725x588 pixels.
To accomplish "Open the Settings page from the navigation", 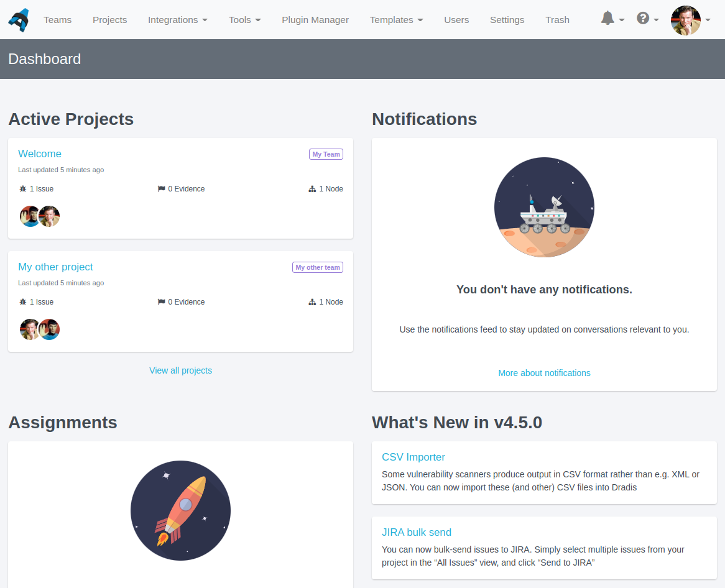I will [x=507, y=19].
